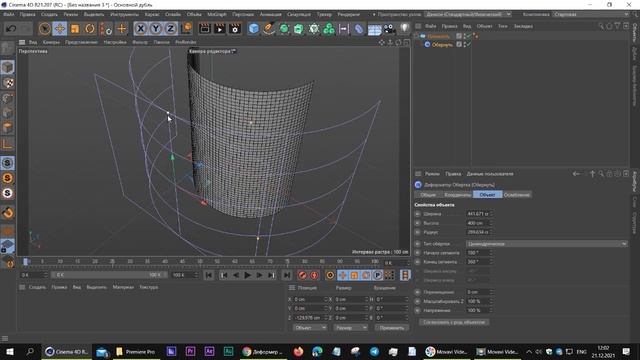Open Premiere Pro folder in the Windows taskbar
This screenshot has height=360, width=640.
click(136, 351)
